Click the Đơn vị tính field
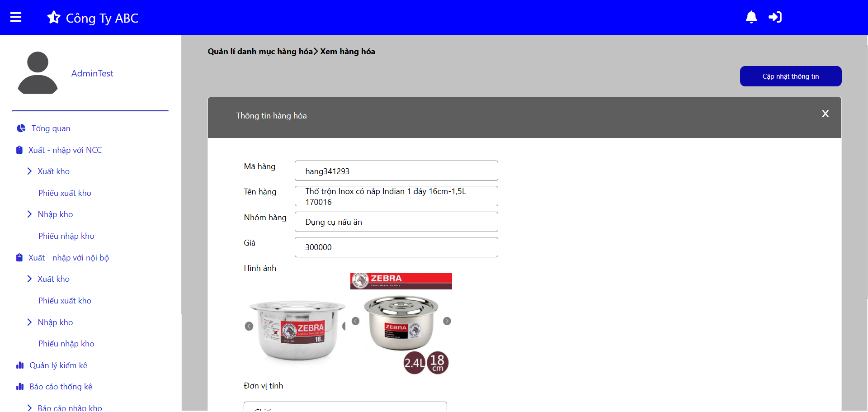 [345, 406]
